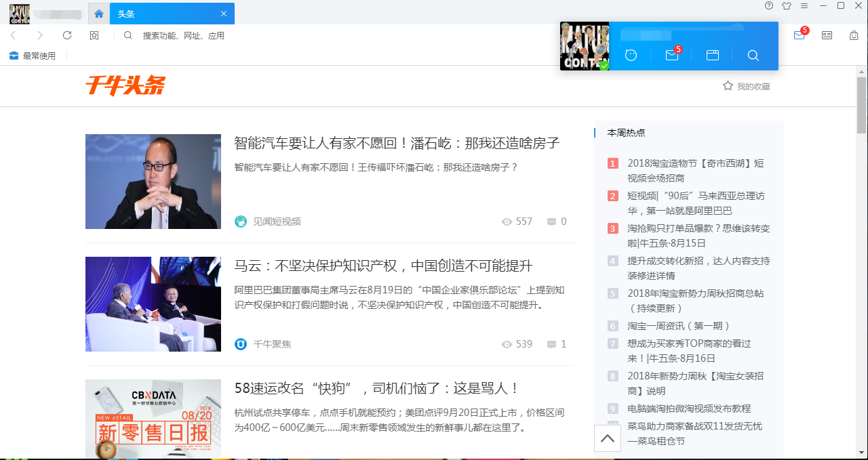Click the search magnifier in address bar
Image resolution: width=868 pixels, height=460 pixels.
(x=128, y=35)
